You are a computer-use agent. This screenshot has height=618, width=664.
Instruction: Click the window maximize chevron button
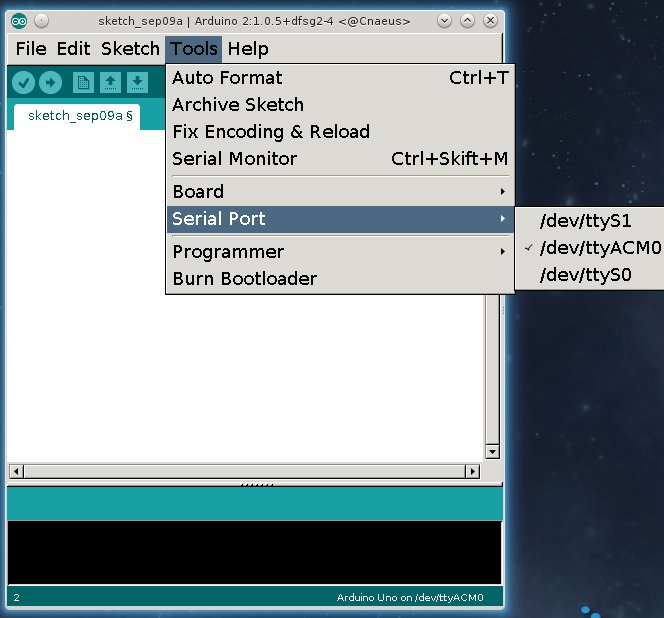pyautogui.click(x=468, y=21)
